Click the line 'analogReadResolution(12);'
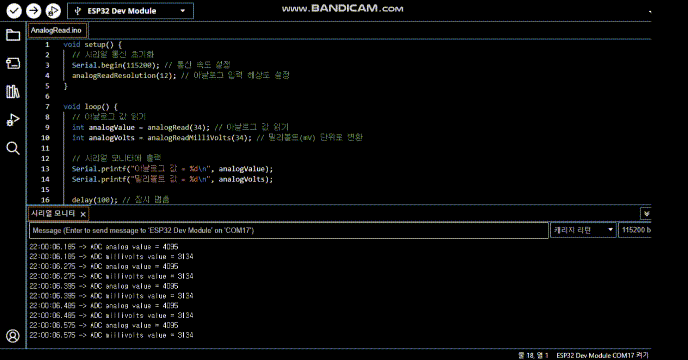 (124, 76)
